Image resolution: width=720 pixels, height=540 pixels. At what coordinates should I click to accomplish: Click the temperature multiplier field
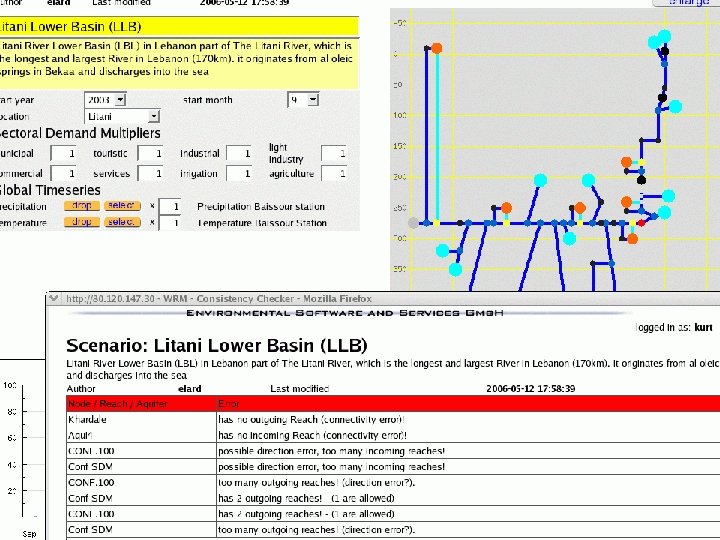tap(170, 223)
